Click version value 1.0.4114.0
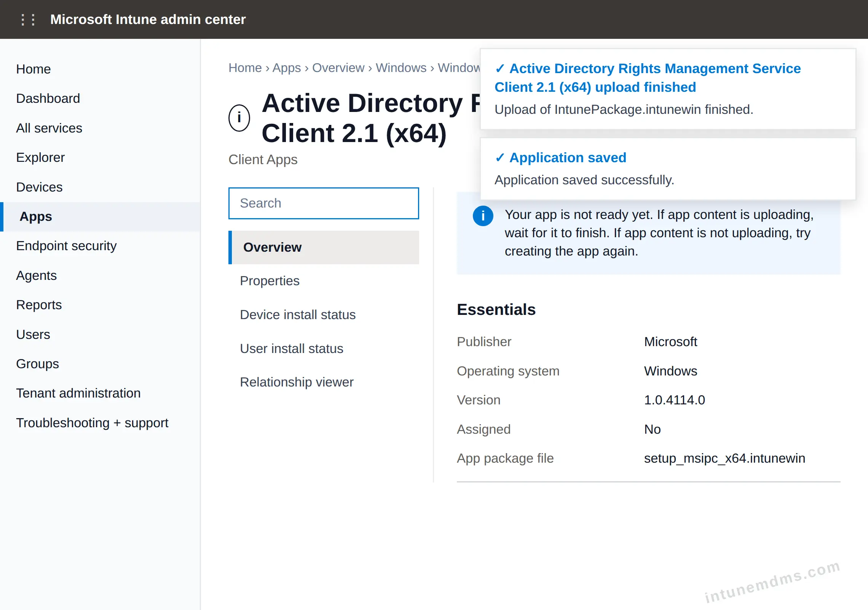Image resolution: width=868 pixels, height=610 pixels. pos(675,400)
